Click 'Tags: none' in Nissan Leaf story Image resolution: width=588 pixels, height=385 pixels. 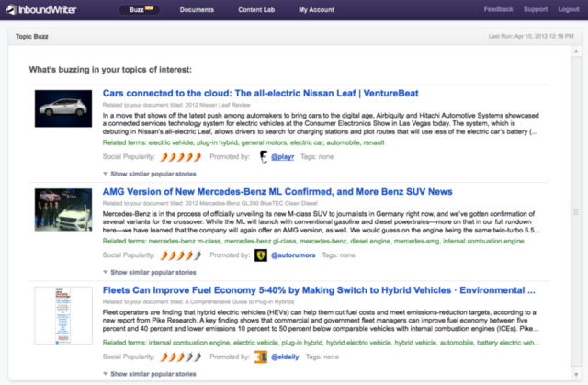click(x=317, y=157)
